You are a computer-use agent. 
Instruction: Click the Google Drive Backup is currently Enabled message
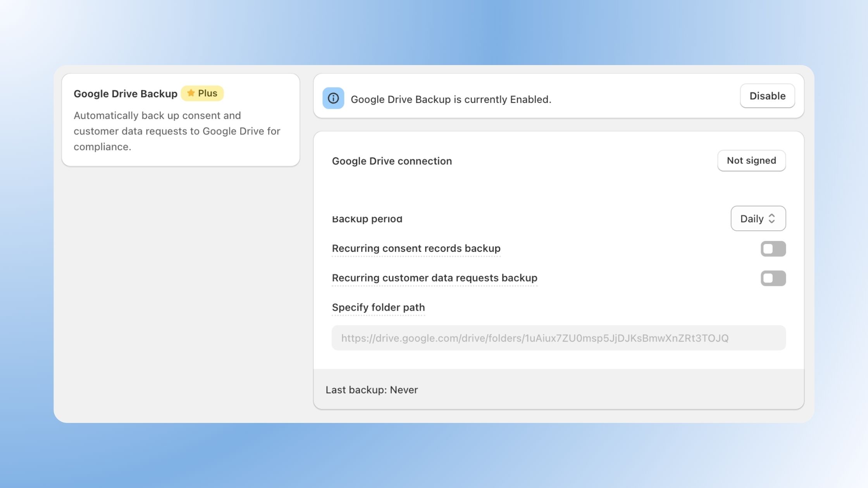(x=451, y=99)
